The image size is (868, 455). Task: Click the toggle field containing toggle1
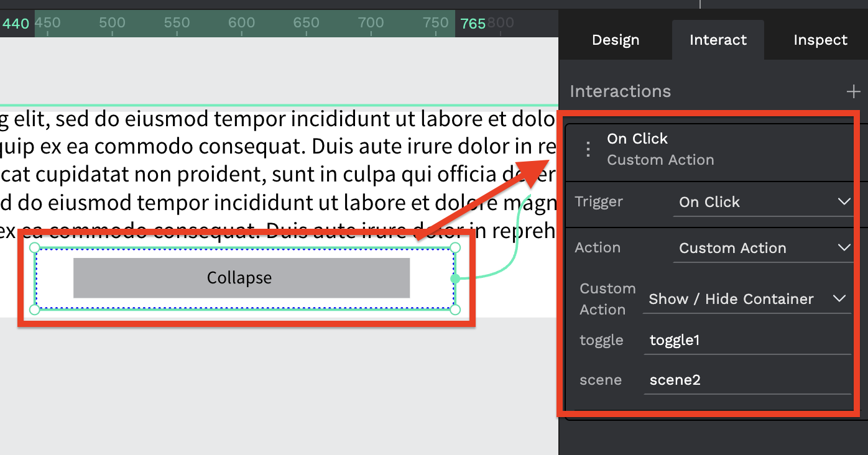point(747,340)
